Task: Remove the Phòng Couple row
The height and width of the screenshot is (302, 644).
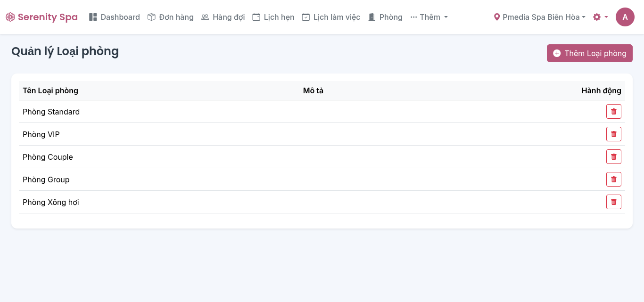Action: [x=613, y=157]
